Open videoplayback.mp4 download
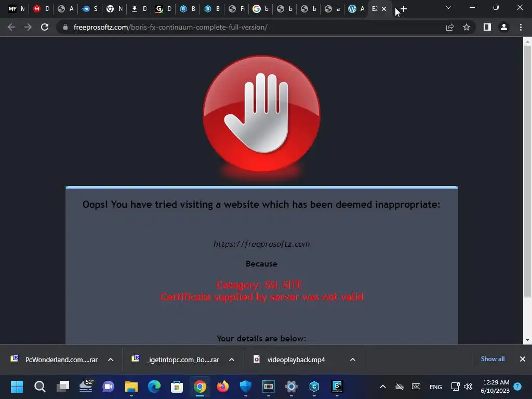The height and width of the screenshot is (399, 532). point(290,360)
